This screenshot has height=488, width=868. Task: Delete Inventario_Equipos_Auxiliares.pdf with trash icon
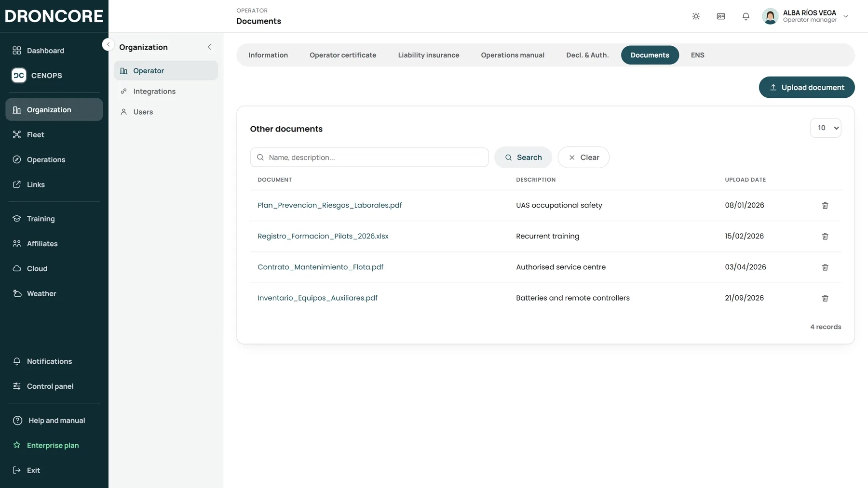tap(825, 298)
